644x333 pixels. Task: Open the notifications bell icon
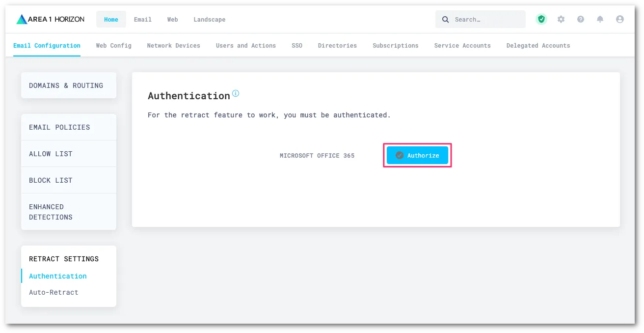point(600,19)
